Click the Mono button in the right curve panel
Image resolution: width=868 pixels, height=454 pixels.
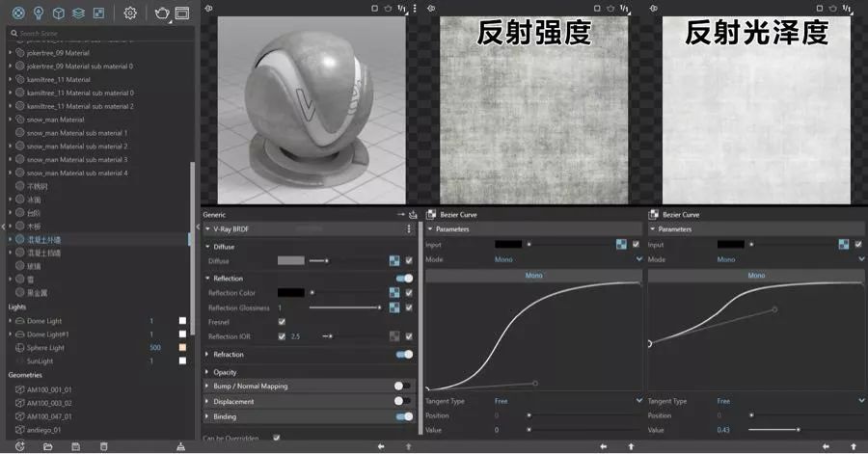(756, 275)
